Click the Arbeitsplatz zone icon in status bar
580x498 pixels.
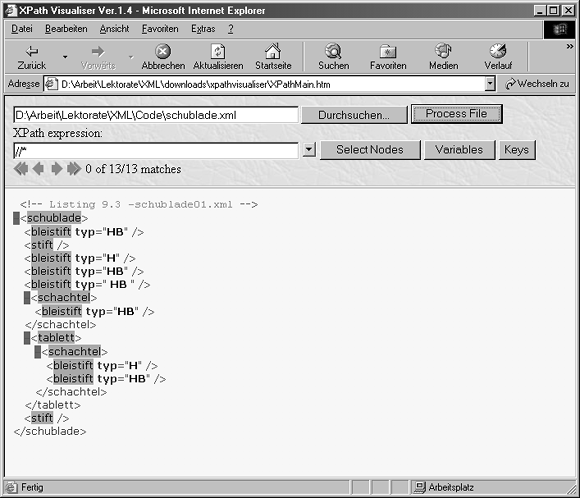(x=420, y=488)
